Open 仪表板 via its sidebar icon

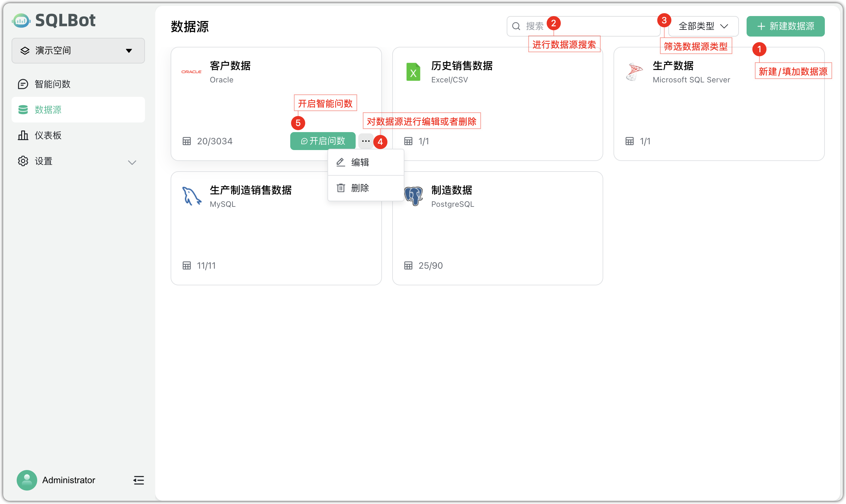point(23,135)
